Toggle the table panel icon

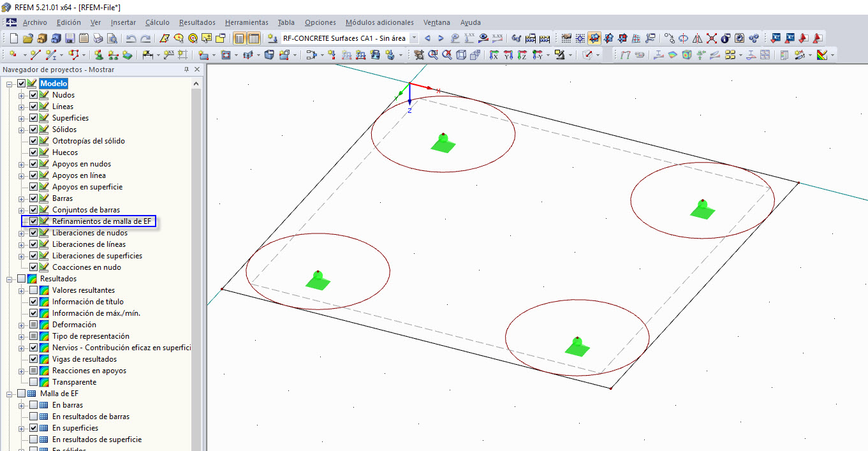click(x=254, y=38)
